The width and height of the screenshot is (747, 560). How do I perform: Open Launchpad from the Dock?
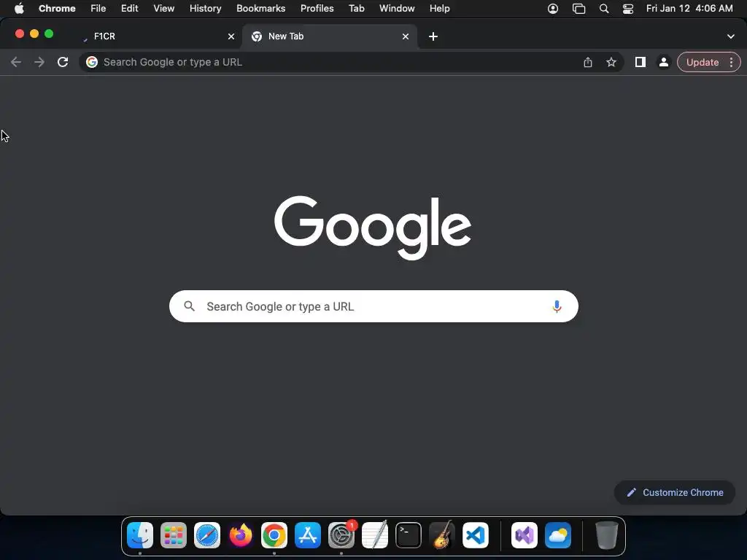[x=174, y=535]
